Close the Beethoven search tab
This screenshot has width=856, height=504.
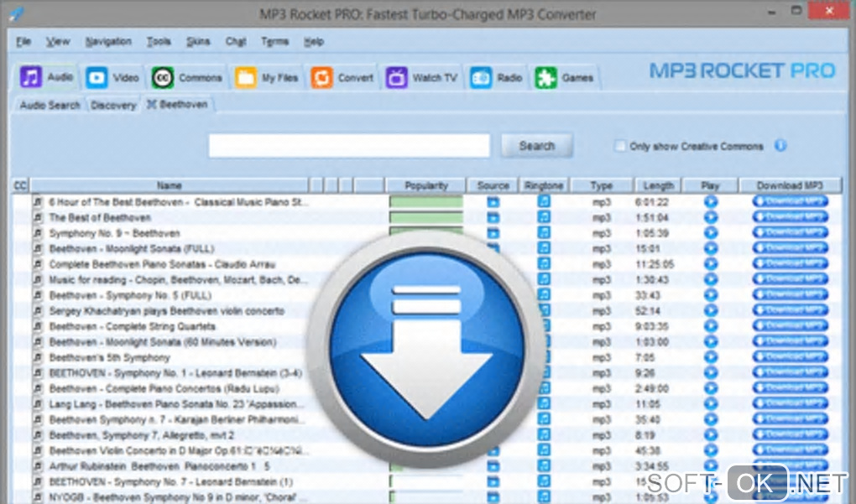coord(151,104)
